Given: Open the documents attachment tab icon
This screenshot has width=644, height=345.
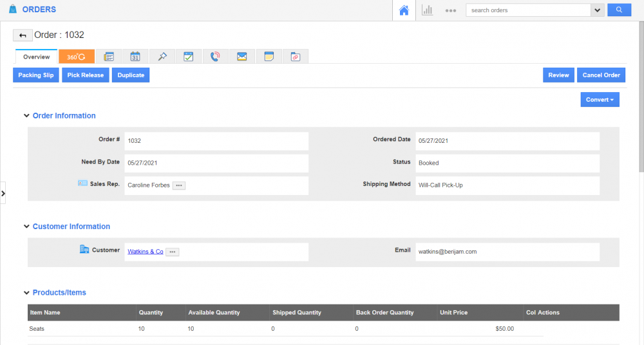Looking at the screenshot, I should pos(295,57).
